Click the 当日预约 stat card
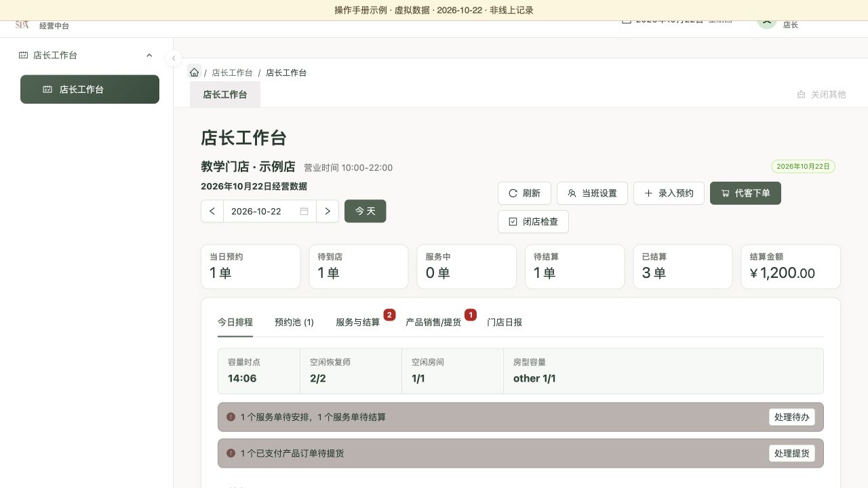868x488 pixels. pyautogui.click(x=251, y=266)
